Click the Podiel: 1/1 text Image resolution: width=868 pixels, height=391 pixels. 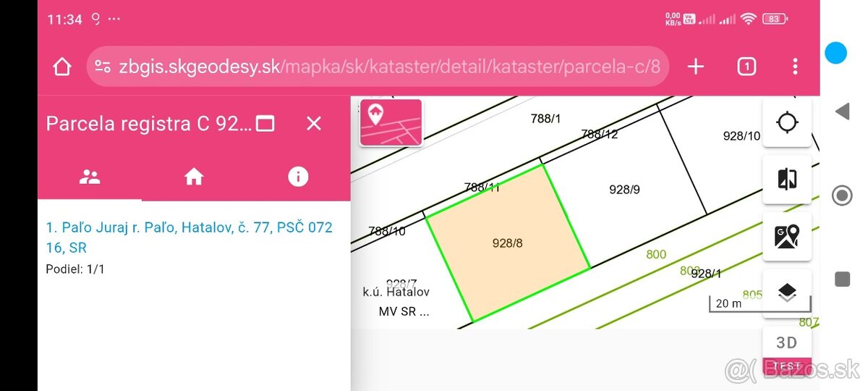coord(75,269)
